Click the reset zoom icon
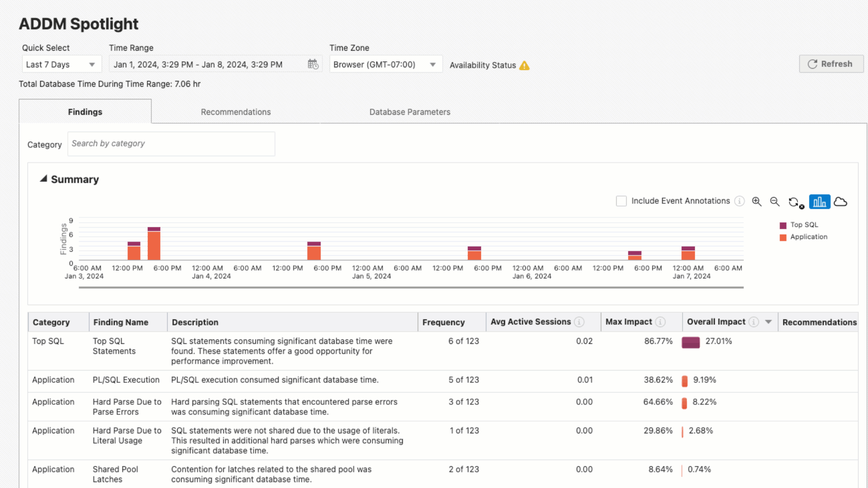The width and height of the screenshot is (868, 488). pos(794,202)
